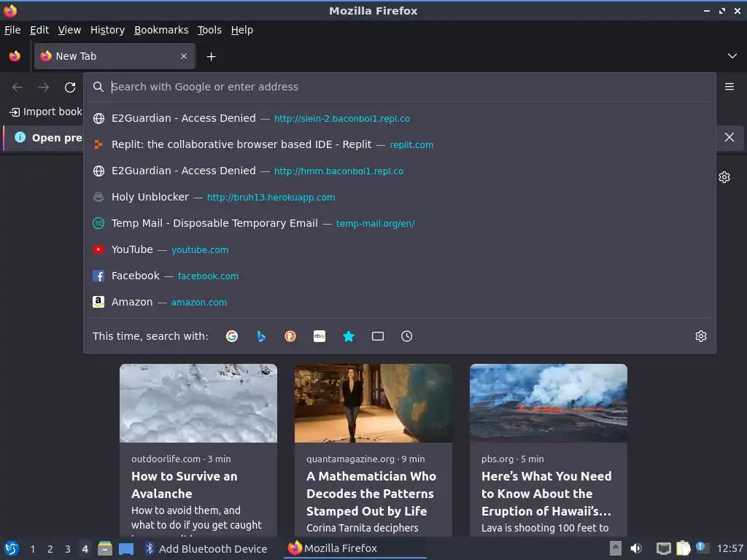Image resolution: width=747 pixels, height=560 pixels.
Task: Search history using the clock icon
Action: pyautogui.click(x=407, y=336)
